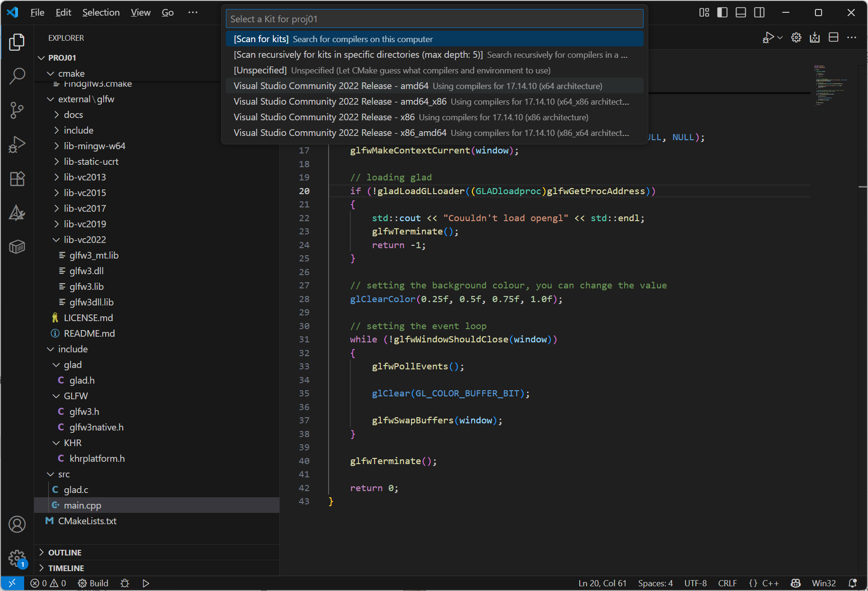The image size is (868, 591).
Task: Expand the lib-vc2019 folder
Action: [85, 224]
